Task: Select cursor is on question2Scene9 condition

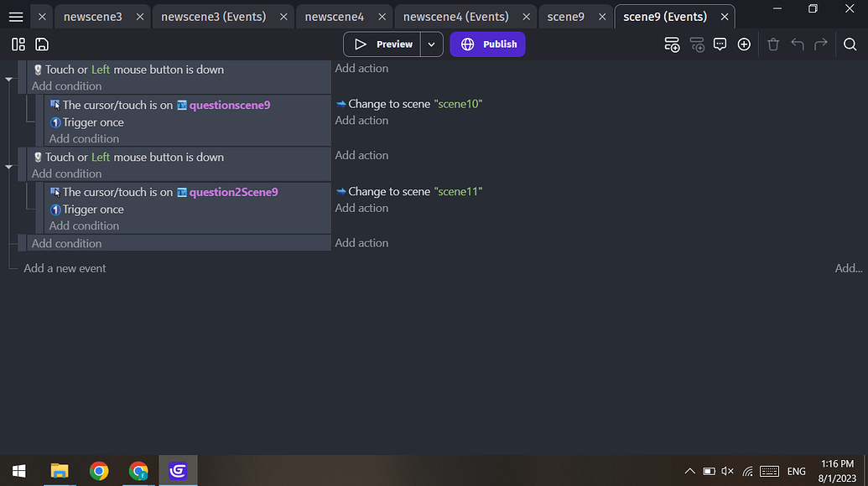Action: [x=164, y=193]
